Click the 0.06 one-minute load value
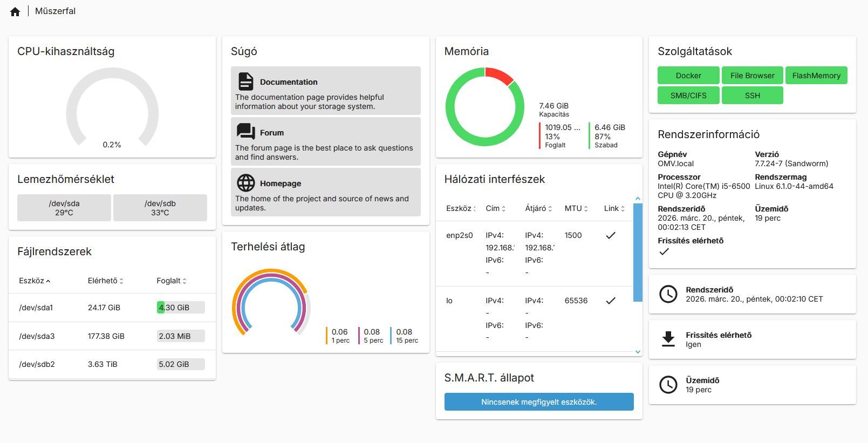Image resolution: width=868 pixels, height=443 pixels. (339, 332)
